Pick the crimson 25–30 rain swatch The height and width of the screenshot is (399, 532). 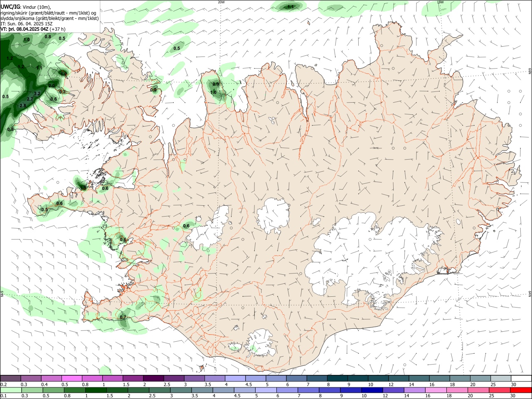(499, 390)
